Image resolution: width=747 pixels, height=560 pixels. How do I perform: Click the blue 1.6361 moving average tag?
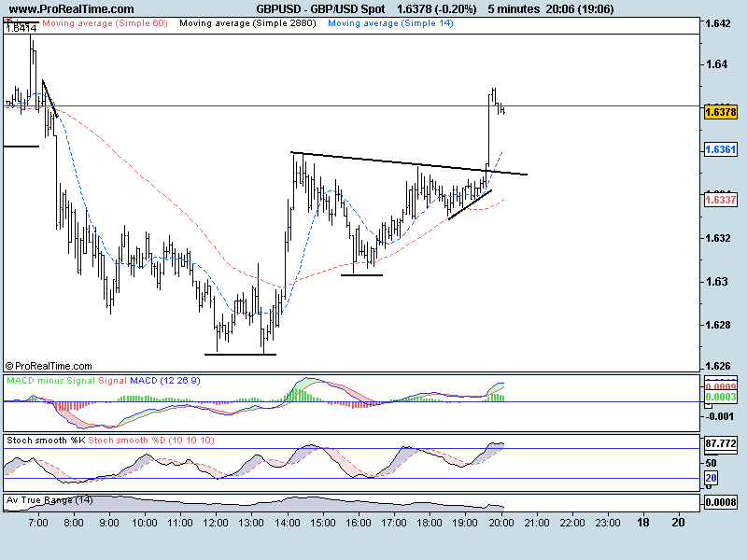click(722, 149)
